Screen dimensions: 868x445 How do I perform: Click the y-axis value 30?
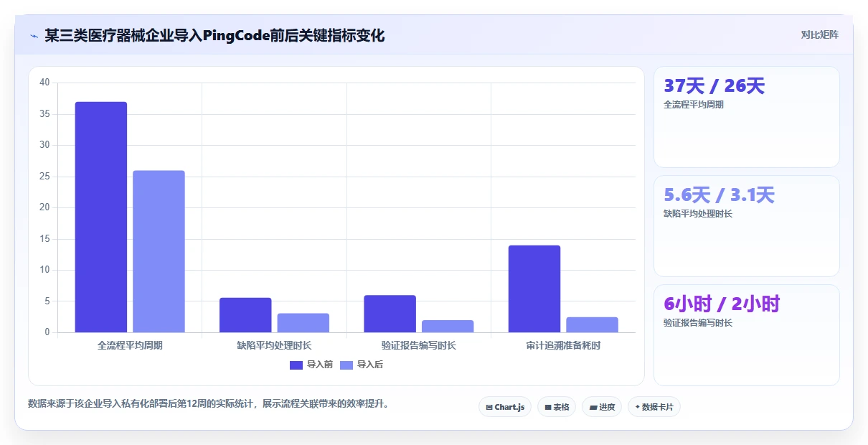pyautogui.click(x=44, y=145)
